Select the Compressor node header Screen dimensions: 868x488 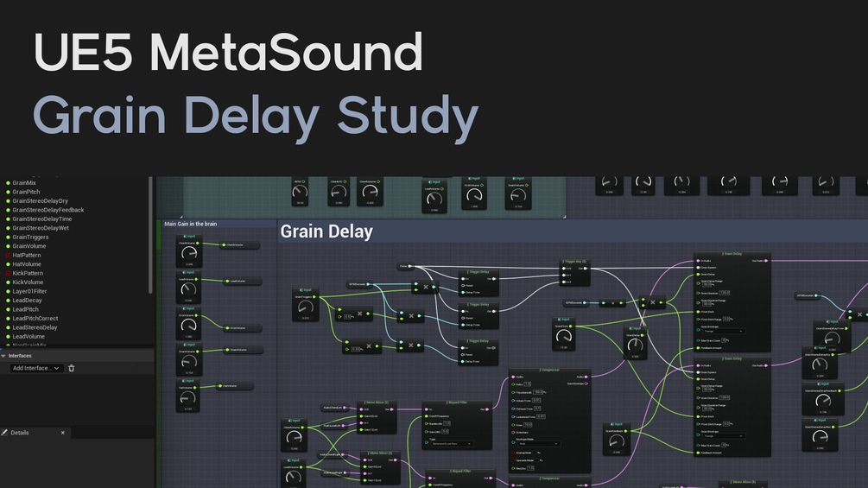(x=549, y=371)
